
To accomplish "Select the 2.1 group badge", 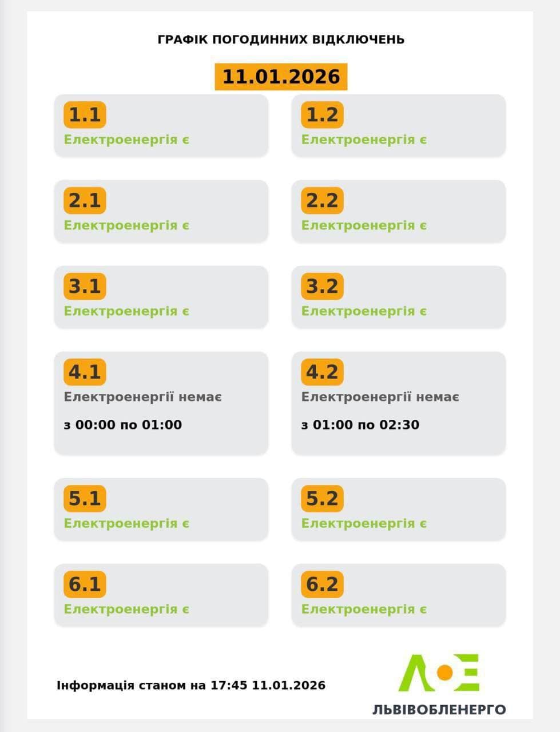I will [x=85, y=201].
